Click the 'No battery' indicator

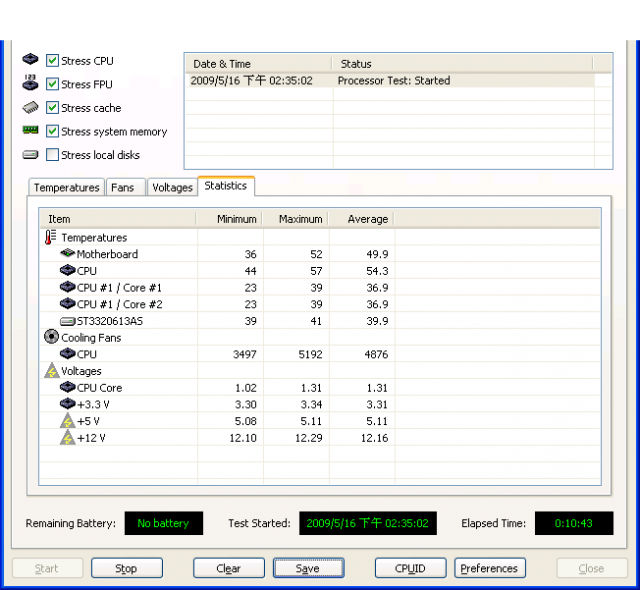[x=164, y=523]
